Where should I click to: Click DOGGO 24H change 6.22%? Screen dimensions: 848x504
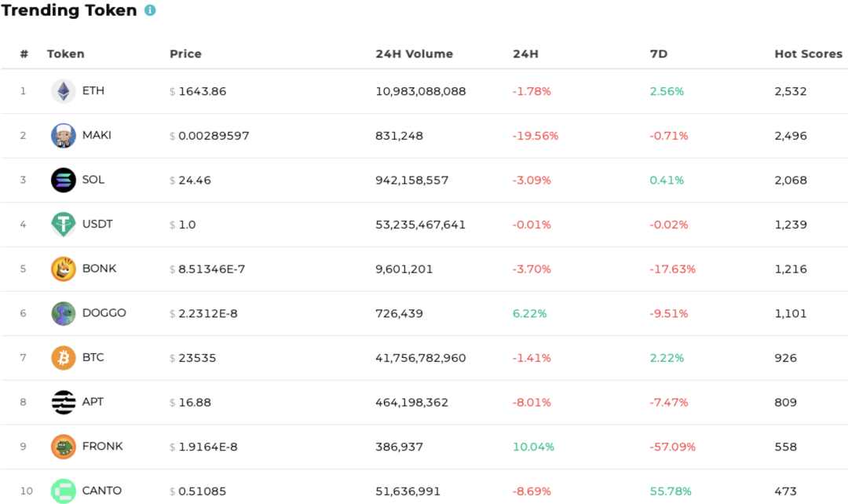pyautogui.click(x=529, y=313)
